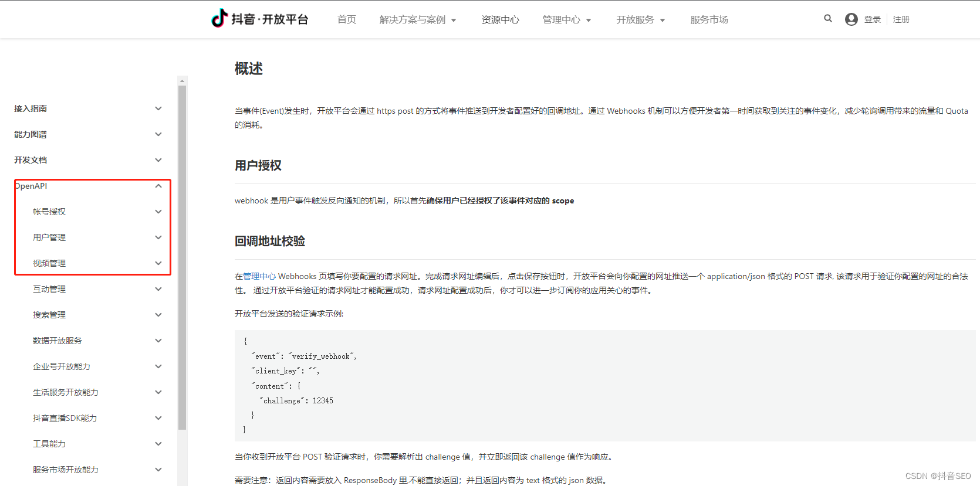Select the 生活服务开放能力 sidebar entry
The width and height of the screenshot is (980, 486).
(x=66, y=392)
